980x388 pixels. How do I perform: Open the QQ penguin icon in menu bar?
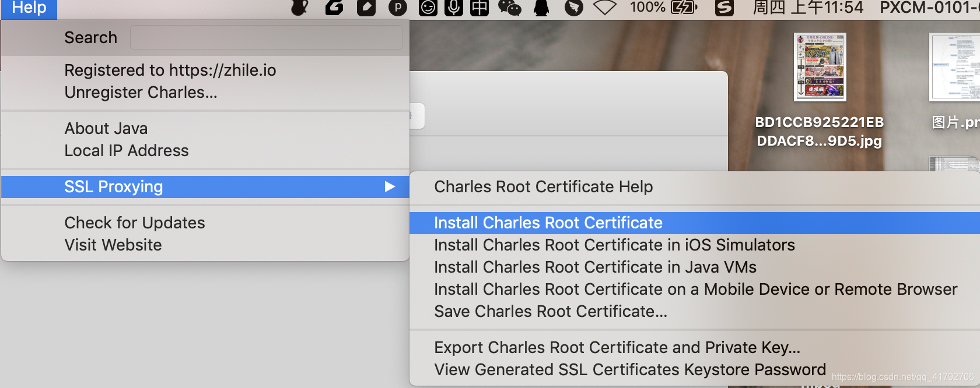(541, 8)
